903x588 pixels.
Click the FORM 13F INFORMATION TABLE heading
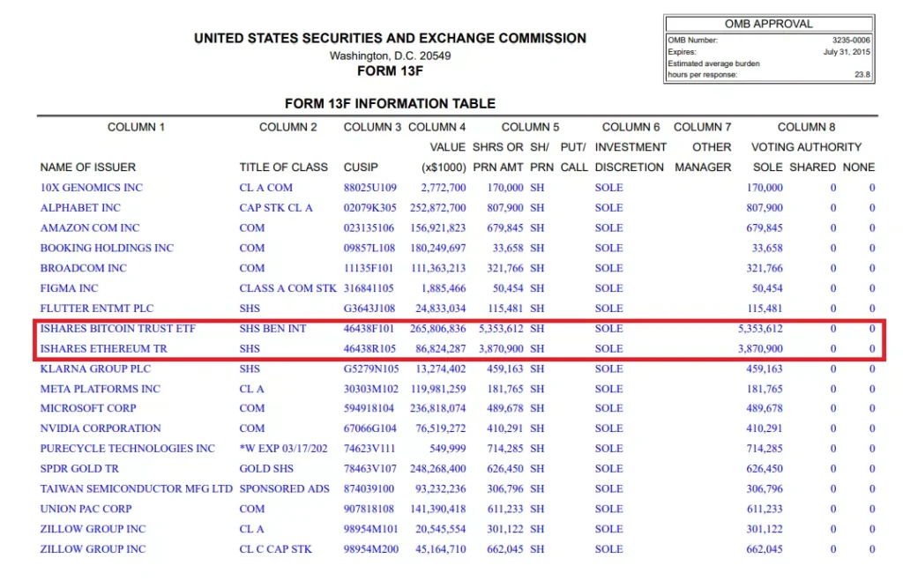[x=390, y=103]
